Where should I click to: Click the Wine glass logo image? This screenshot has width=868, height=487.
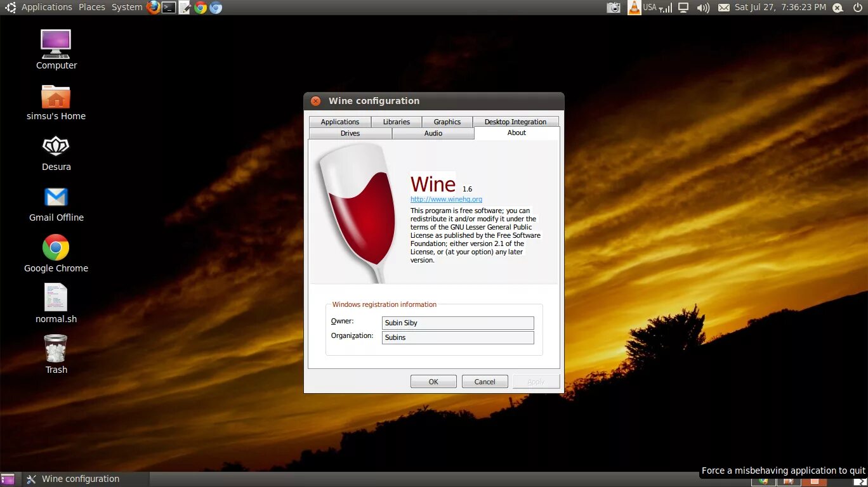pyautogui.click(x=357, y=212)
